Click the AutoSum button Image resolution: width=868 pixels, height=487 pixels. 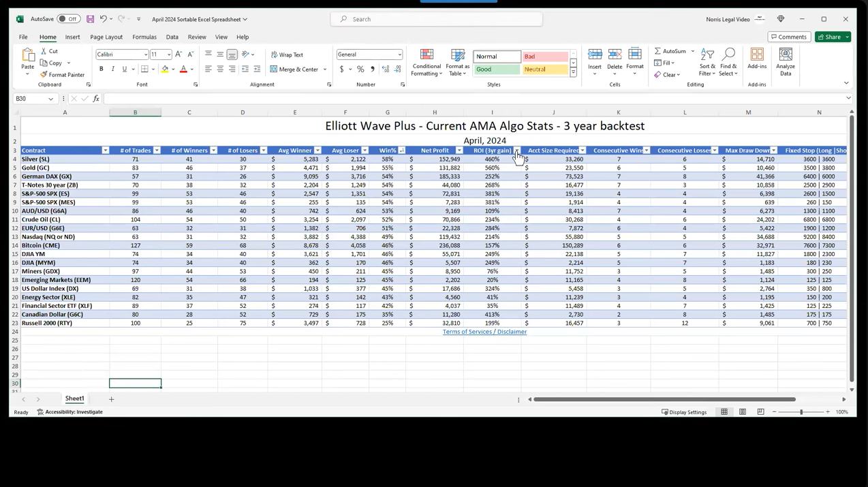pyautogui.click(x=670, y=51)
